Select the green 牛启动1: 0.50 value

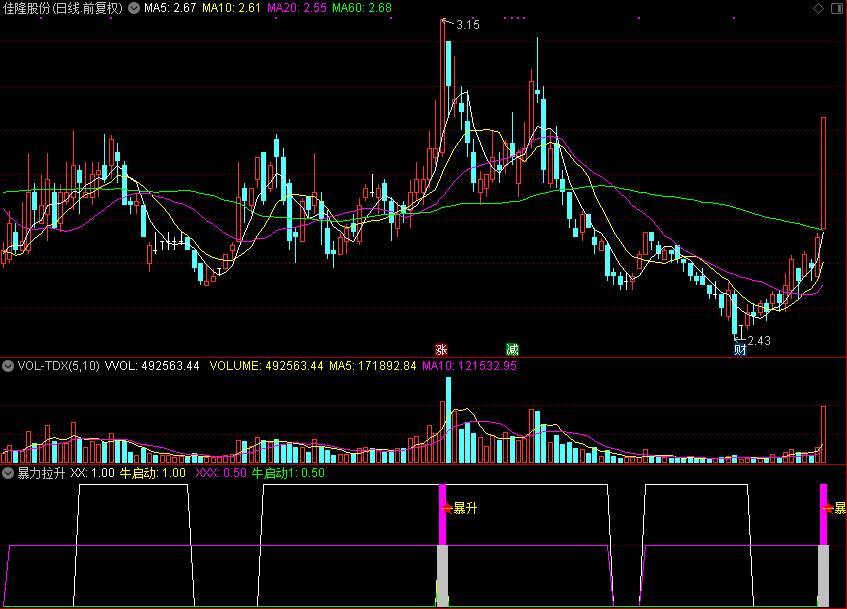[x=288, y=473]
